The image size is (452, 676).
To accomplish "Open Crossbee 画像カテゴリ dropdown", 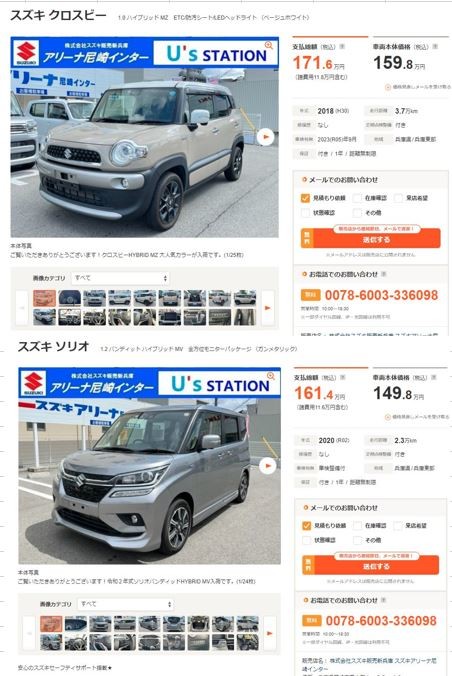I will (x=120, y=279).
